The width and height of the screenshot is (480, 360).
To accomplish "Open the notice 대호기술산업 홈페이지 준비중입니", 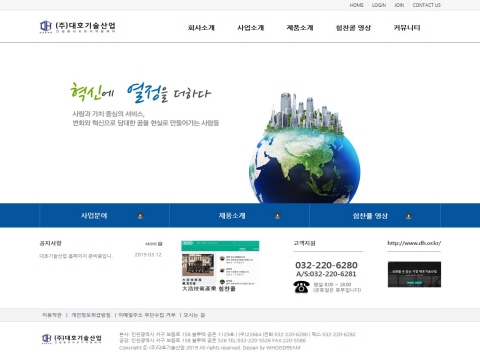I will click(76, 256).
